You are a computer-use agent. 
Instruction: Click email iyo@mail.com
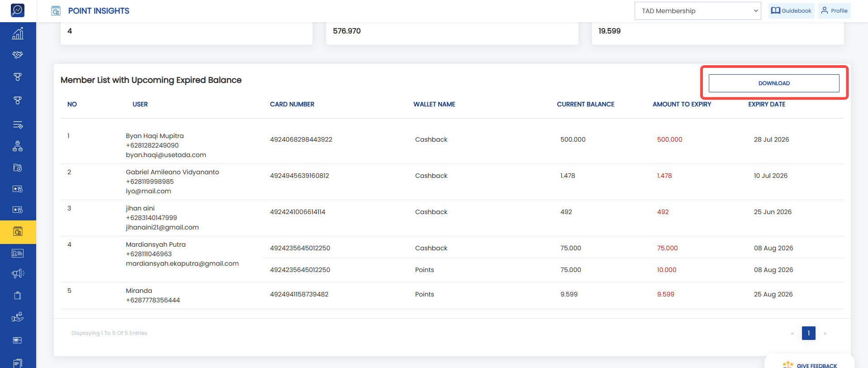148,191
